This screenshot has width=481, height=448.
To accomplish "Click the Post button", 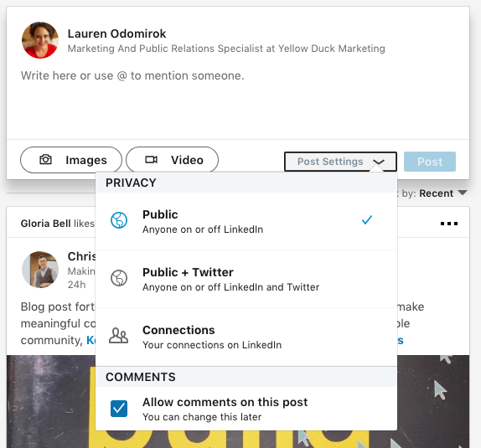I will pos(430,162).
